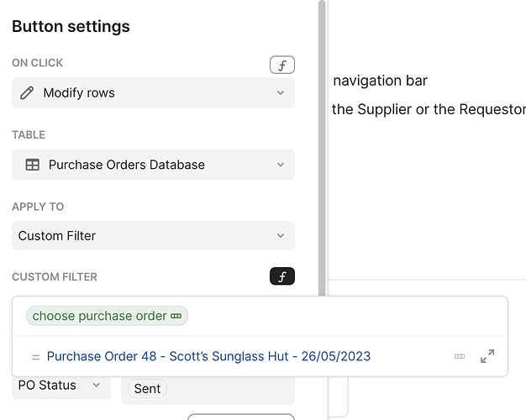Click the 'the Supplier or the Requestor' text
526x420 pixels.
click(x=429, y=109)
